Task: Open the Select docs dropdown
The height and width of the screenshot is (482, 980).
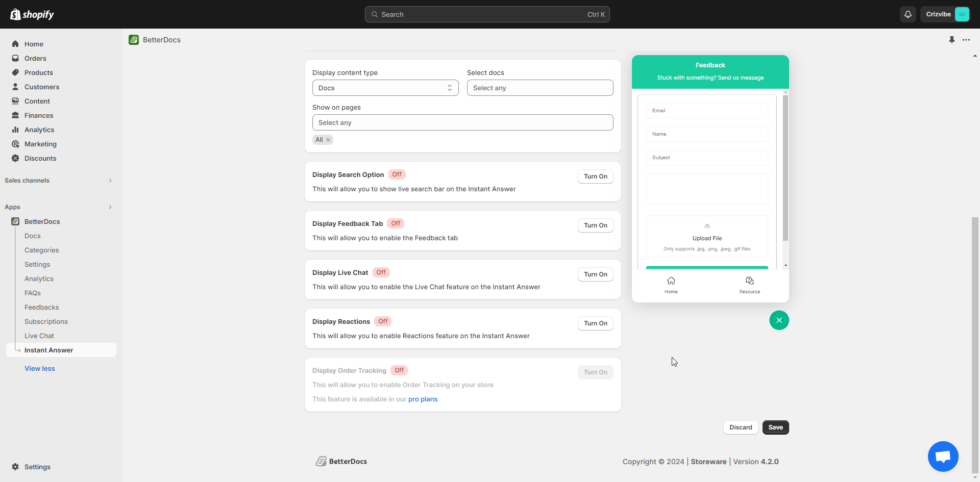Action: coord(540,88)
